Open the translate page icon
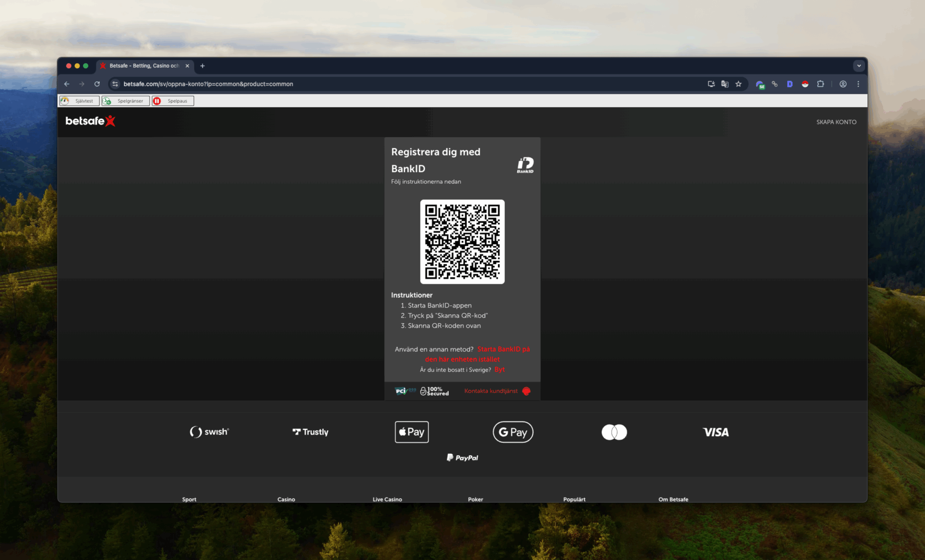This screenshot has width=925, height=560. [724, 84]
